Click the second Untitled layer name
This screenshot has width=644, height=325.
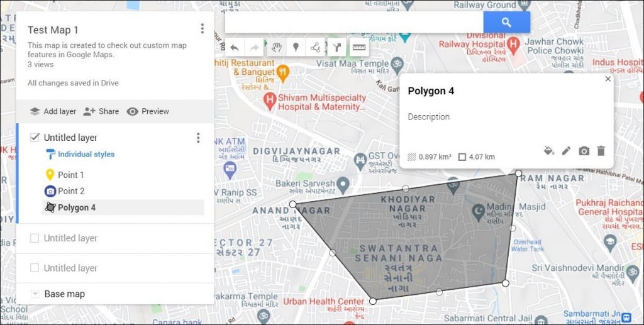[70, 238]
